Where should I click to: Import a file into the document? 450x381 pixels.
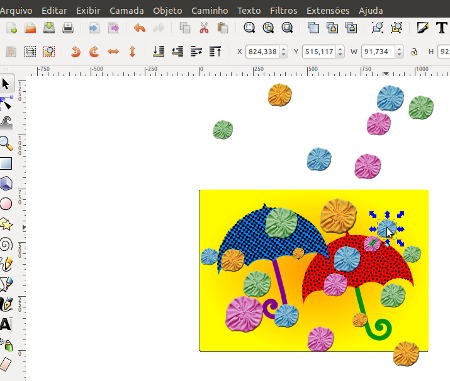click(94, 28)
